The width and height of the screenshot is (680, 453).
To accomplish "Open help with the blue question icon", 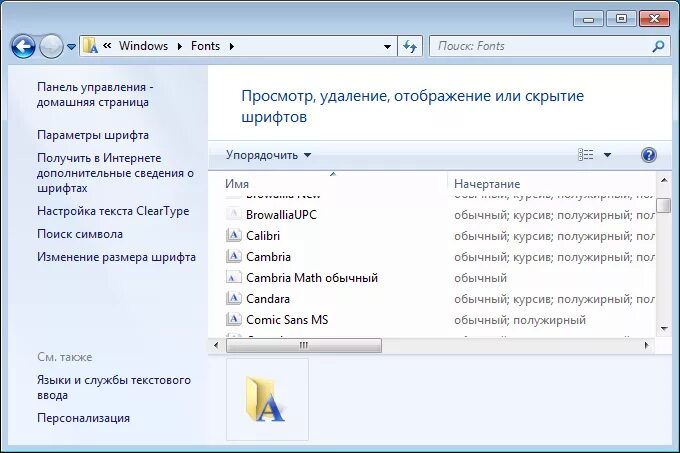I will (648, 155).
